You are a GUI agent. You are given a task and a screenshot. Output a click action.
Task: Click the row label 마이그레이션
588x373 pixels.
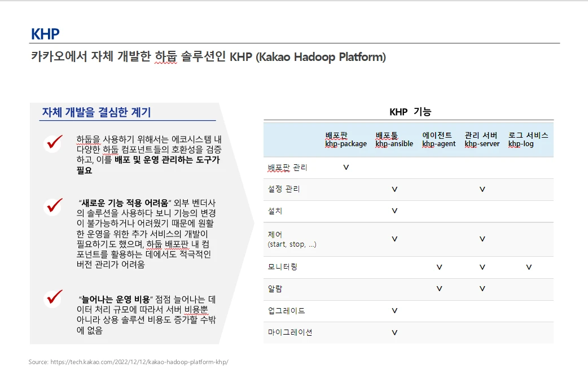pos(290,332)
